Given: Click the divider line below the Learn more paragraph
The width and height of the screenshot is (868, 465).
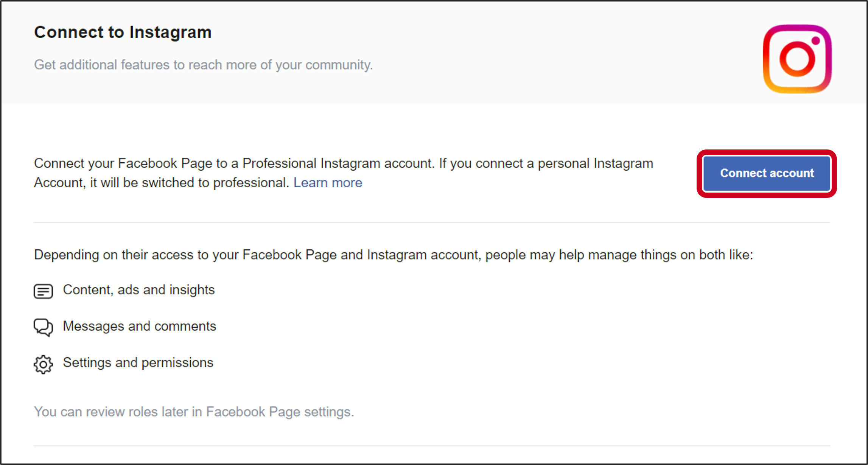Looking at the screenshot, I should (x=432, y=222).
